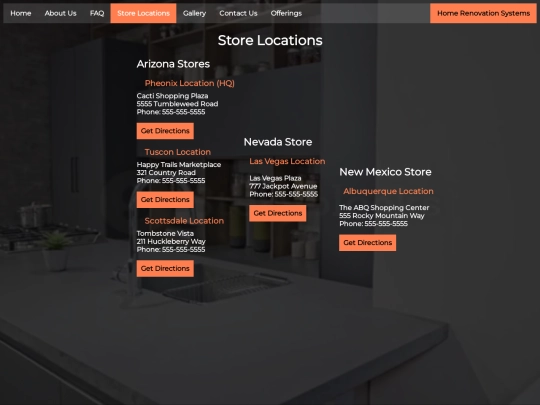Go to About Us page
Screen dimensions: 540x405
pyautogui.click(x=60, y=13)
